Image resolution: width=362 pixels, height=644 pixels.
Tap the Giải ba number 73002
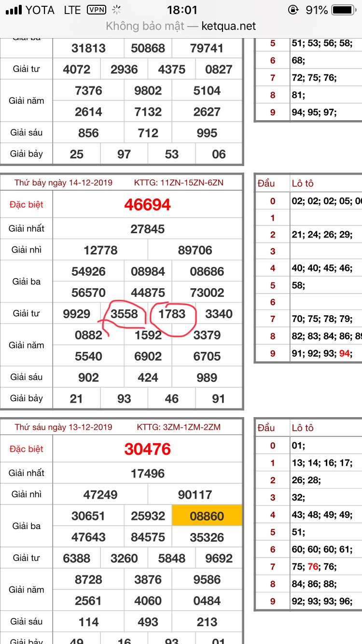[x=207, y=293]
